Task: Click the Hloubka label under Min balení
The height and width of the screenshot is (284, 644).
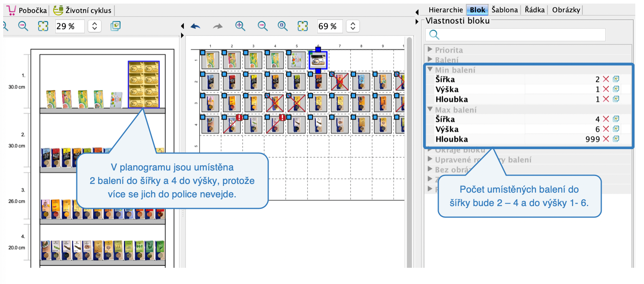Action: click(x=452, y=99)
